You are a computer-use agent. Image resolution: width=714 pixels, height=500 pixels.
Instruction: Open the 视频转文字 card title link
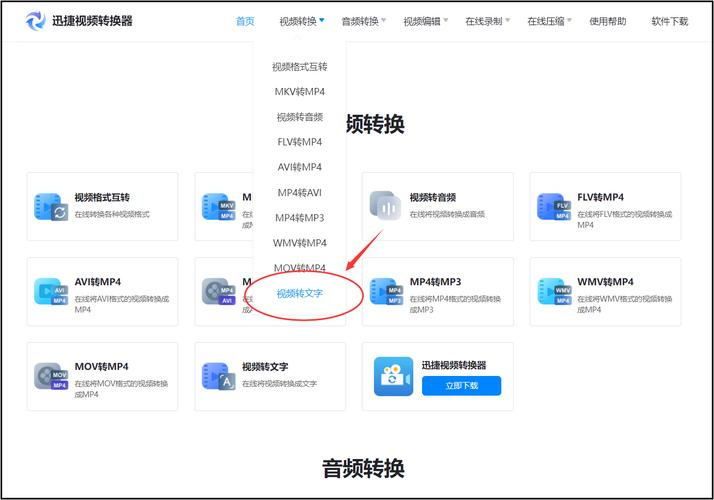click(x=265, y=367)
